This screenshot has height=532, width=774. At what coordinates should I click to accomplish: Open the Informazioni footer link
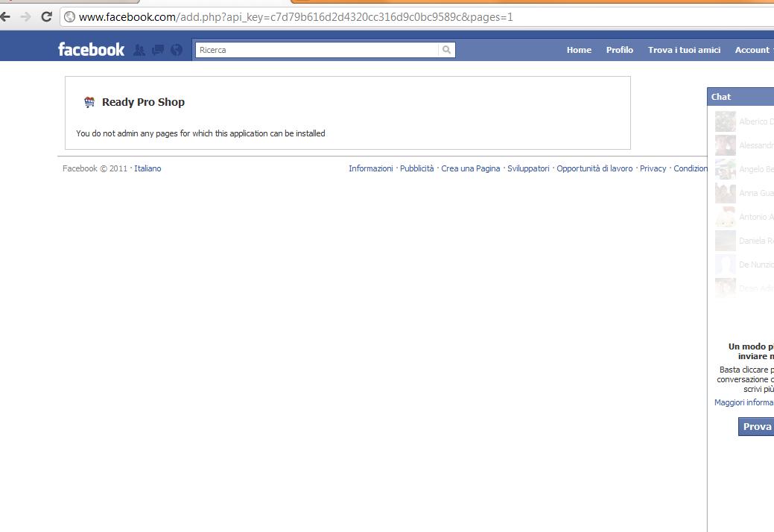coord(371,168)
